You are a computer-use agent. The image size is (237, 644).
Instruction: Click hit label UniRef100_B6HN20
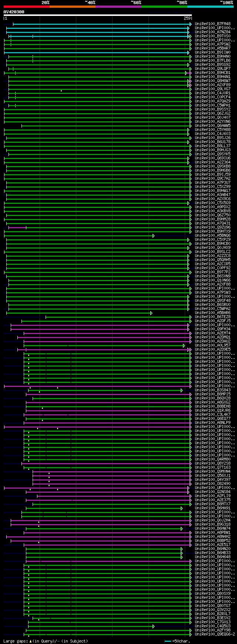(213, 549)
